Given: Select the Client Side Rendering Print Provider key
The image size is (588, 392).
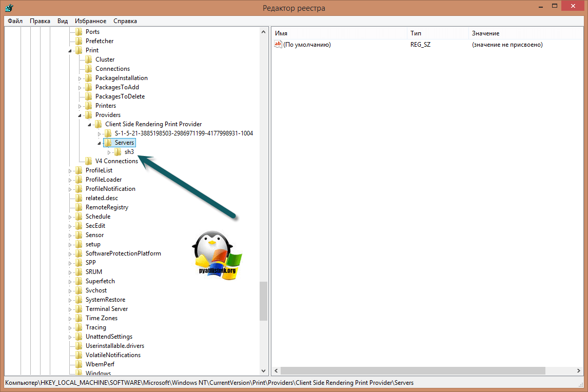Looking at the screenshot, I should point(153,124).
